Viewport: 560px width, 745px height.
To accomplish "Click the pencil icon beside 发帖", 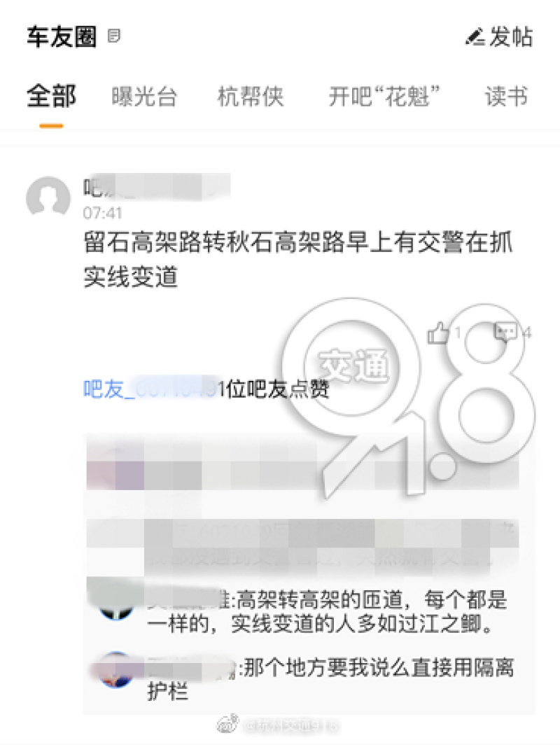I will point(475,37).
